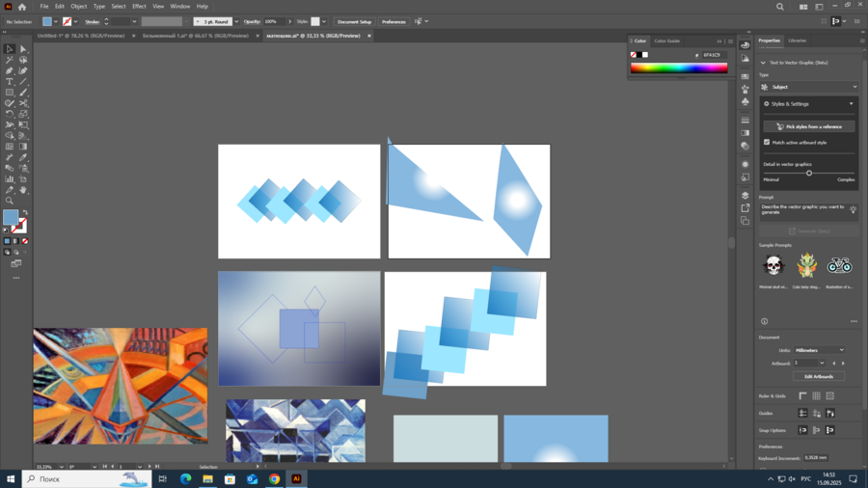This screenshot has width=868, height=488.
Task: Click the color spectrum bar
Action: [679, 68]
